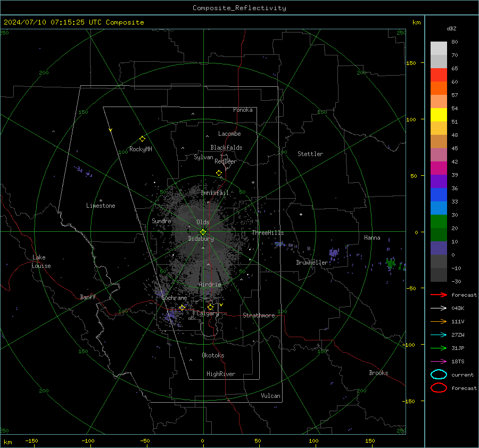479x448 pixels.
Task: Click the magenta 18TS arrow symbol
Action: point(439,361)
